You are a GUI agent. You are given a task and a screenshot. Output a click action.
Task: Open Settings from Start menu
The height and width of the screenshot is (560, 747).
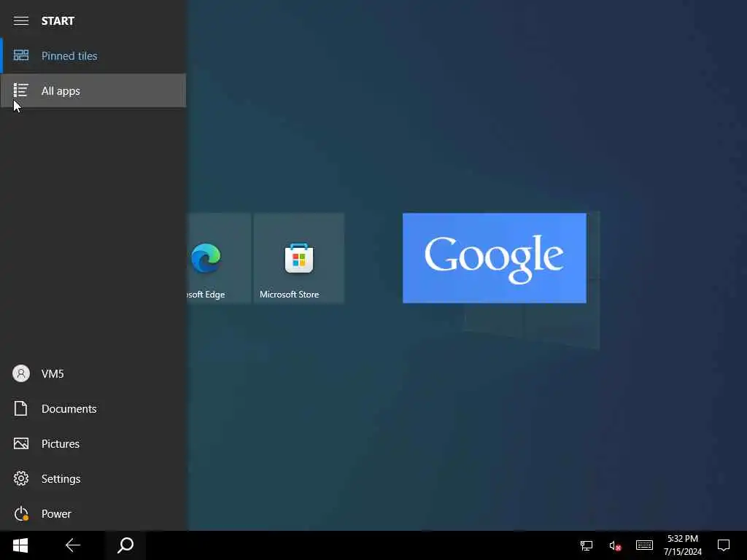93,478
